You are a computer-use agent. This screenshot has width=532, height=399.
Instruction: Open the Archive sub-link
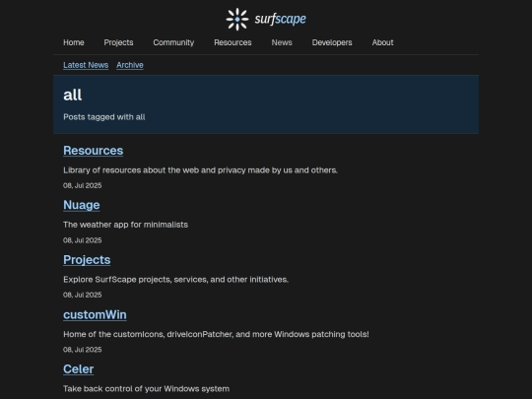coord(130,65)
